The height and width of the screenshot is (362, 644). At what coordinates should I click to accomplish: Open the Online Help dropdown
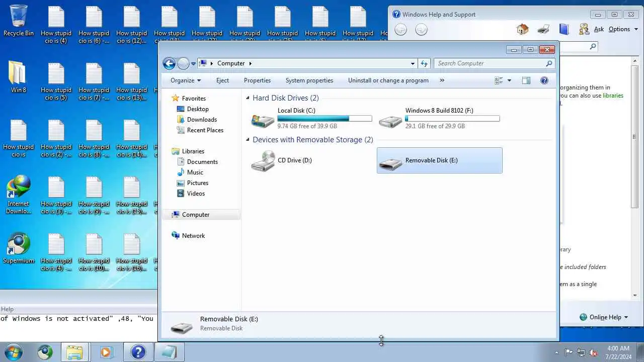pos(604,317)
